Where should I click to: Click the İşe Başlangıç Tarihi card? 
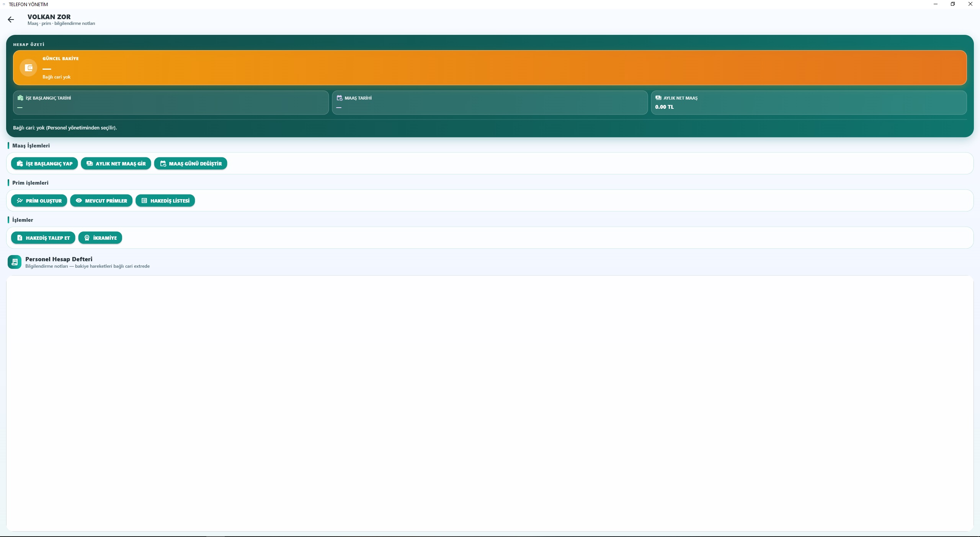(x=171, y=103)
